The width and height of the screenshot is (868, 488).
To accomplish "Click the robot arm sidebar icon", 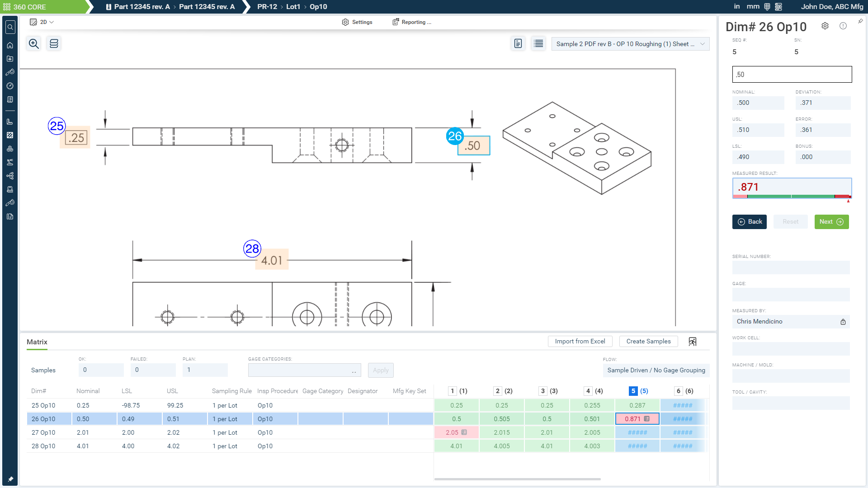I will pyautogui.click(x=10, y=162).
